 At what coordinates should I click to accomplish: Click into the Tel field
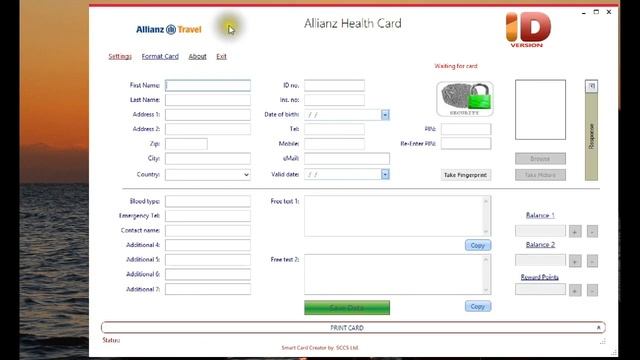(x=334, y=129)
